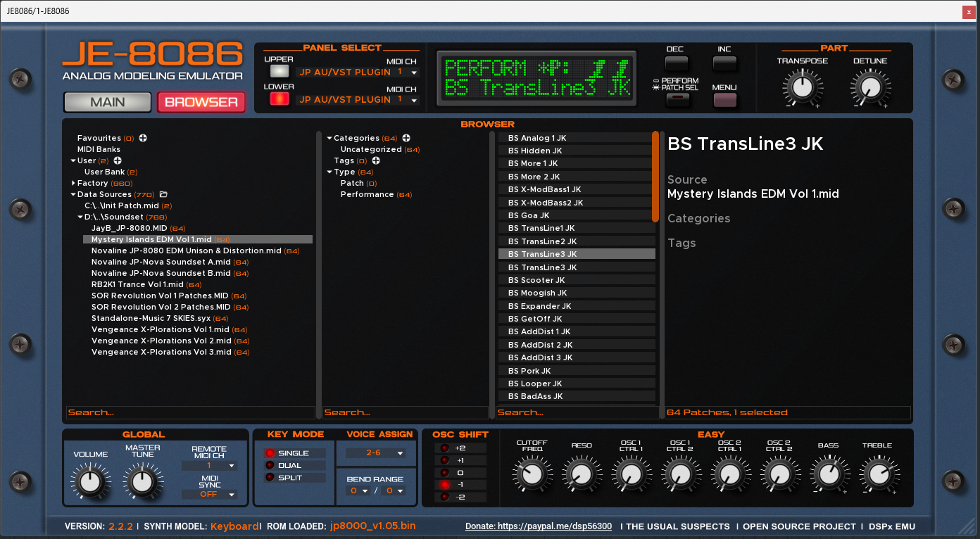Toggle the LOWER panel select button

[x=279, y=99]
